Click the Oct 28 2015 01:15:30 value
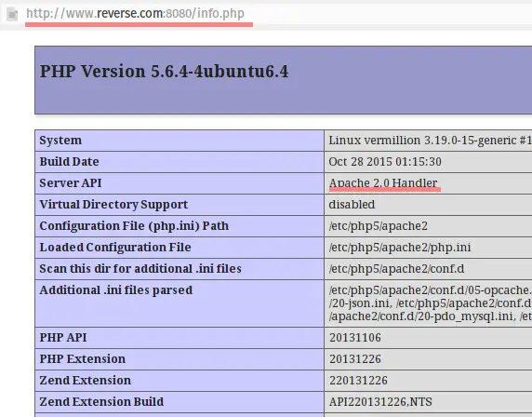 tap(385, 162)
